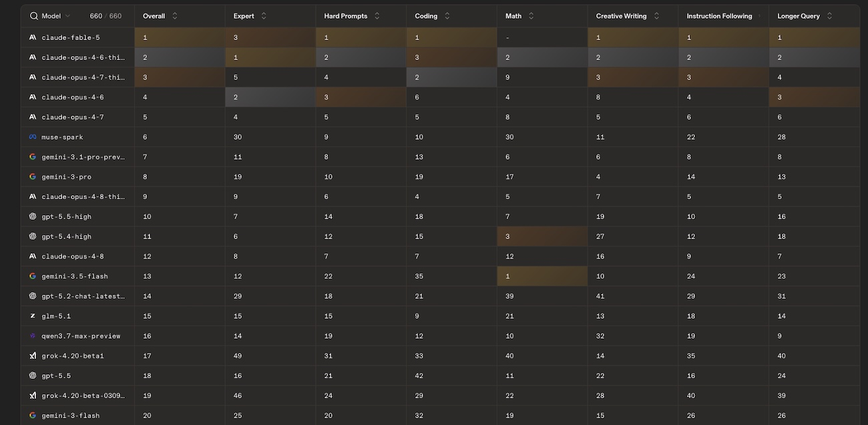Click the Math column sort arrows
Image resolution: width=868 pixels, height=425 pixels.
531,16
